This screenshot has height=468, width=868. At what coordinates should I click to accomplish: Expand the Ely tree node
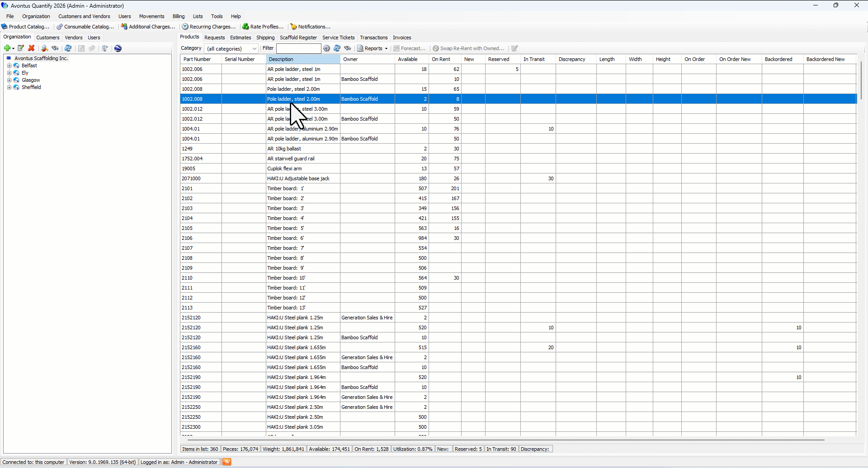tap(9, 73)
